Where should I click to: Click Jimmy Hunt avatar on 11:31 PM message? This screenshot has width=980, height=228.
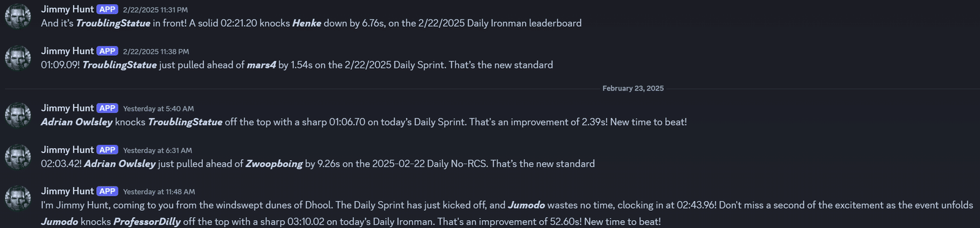point(18,17)
